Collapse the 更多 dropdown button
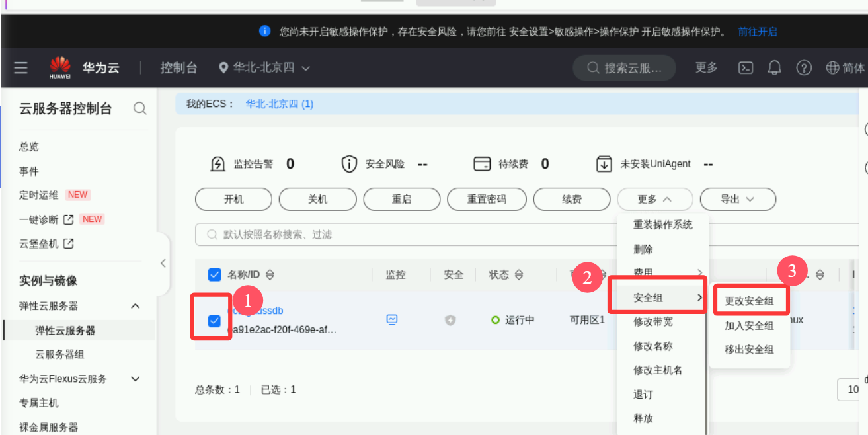 [x=654, y=199]
